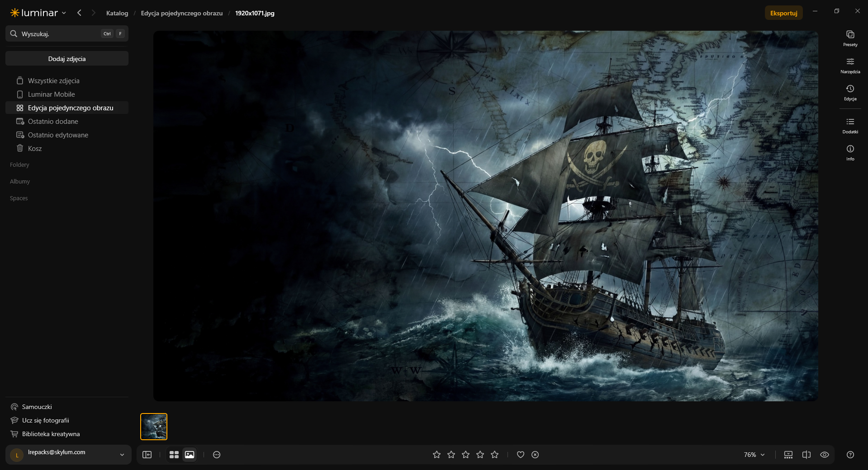
Task: Go to Katalog in the breadcrumb
Action: click(x=117, y=13)
